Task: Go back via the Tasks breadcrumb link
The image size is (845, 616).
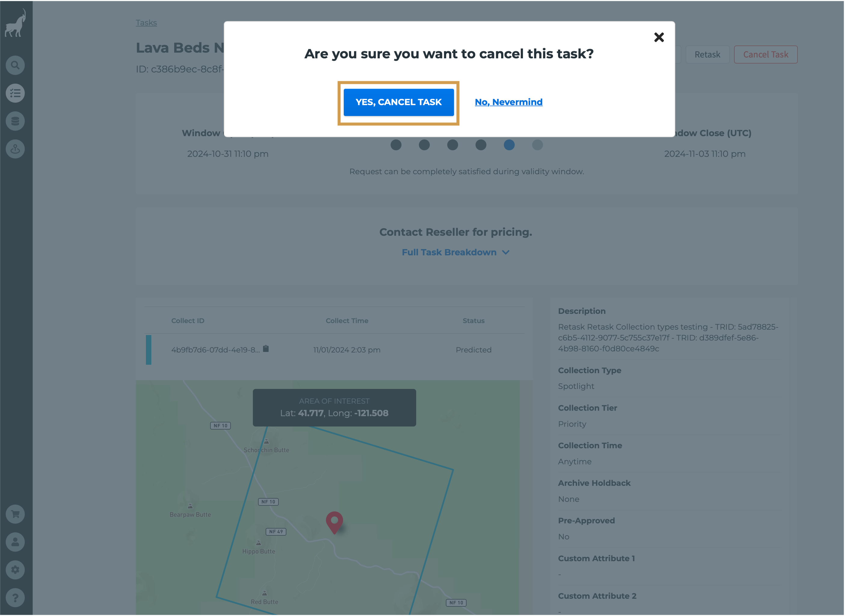Action: pos(146,23)
